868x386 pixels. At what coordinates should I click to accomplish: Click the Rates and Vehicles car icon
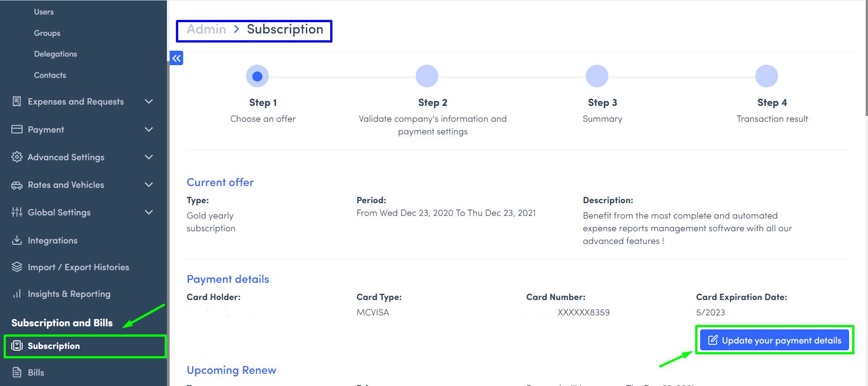(17, 185)
